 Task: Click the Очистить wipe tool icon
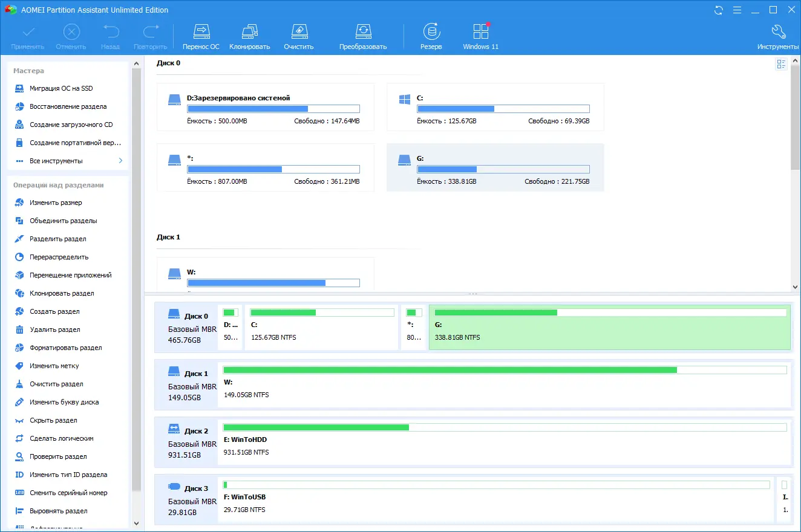[298, 35]
